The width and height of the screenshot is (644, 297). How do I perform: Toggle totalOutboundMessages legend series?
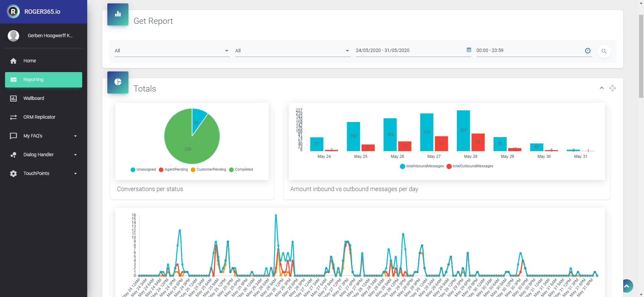pyautogui.click(x=470, y=166)
